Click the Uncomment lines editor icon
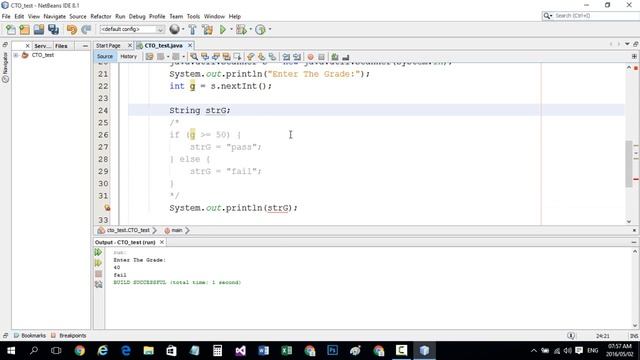 [x=346, y=57]
